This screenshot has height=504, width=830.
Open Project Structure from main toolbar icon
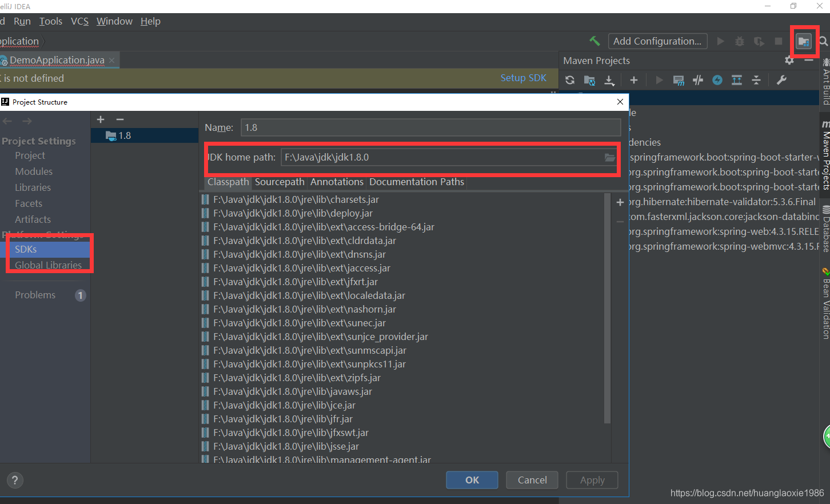(804, 41)
